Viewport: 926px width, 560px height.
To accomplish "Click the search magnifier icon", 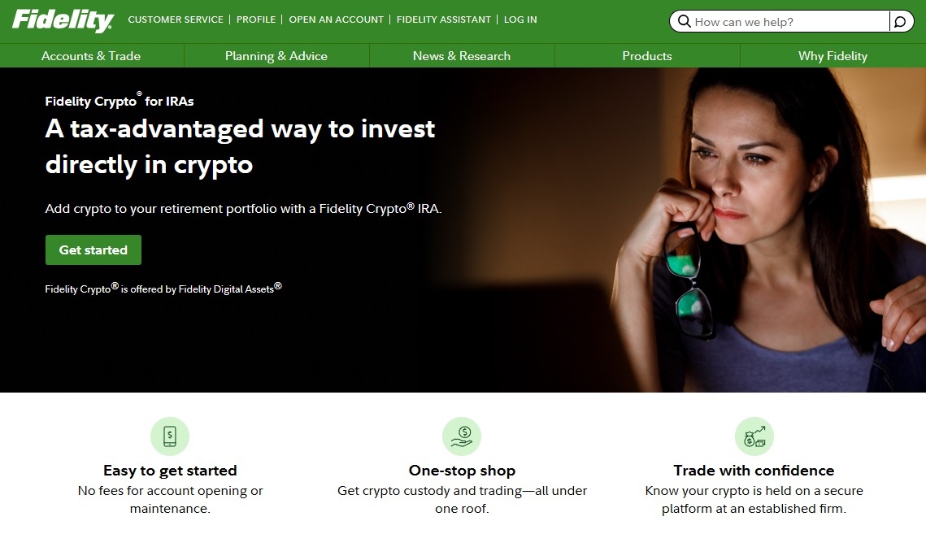I will [x=684, y=22].
